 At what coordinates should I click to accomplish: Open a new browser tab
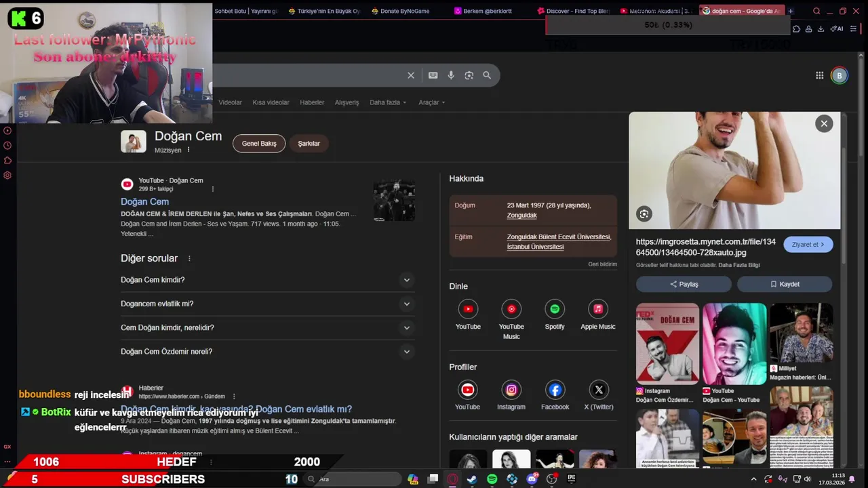(791, 11)
